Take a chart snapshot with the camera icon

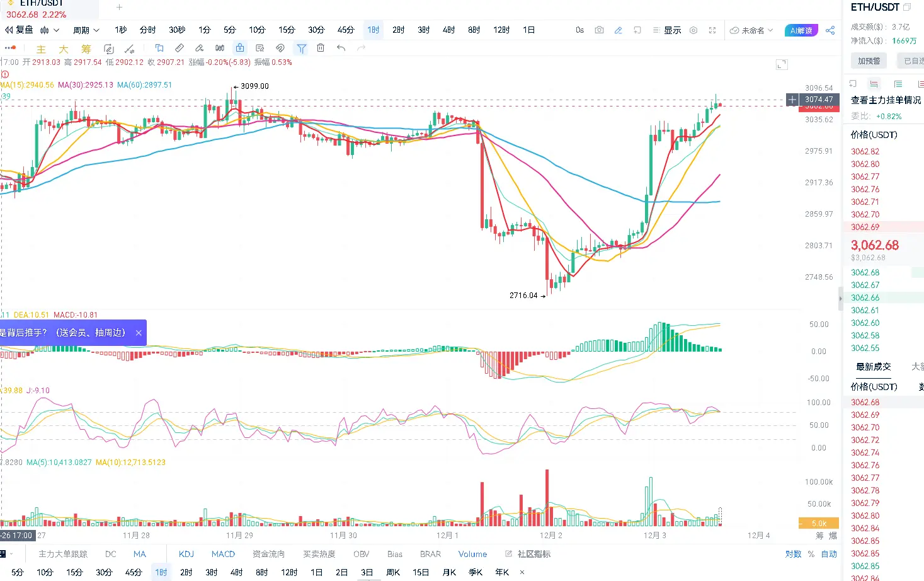599,30
